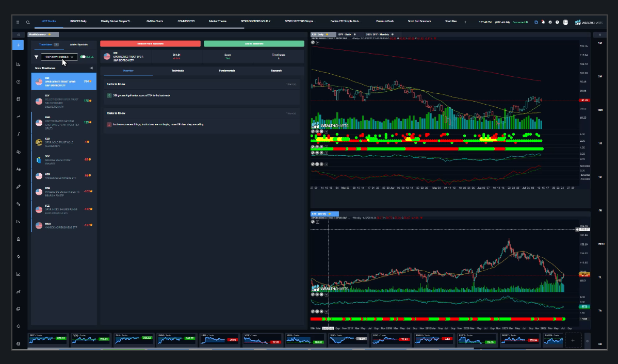Click the blue plus button in left sidebar

18,45
